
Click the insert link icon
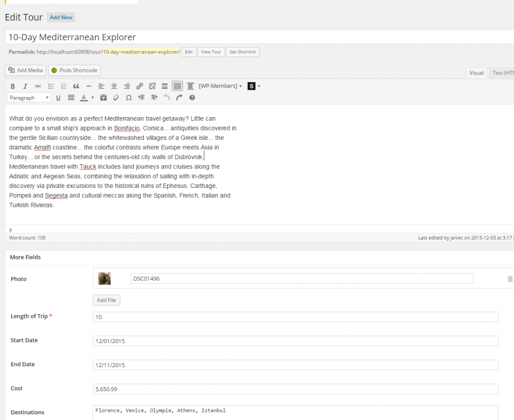(x=139, y=86)
